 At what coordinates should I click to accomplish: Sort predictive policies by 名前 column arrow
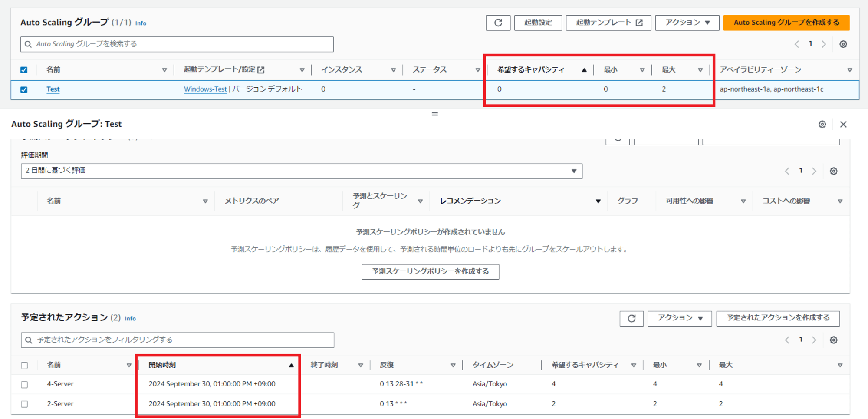click(x=205, y=201)
